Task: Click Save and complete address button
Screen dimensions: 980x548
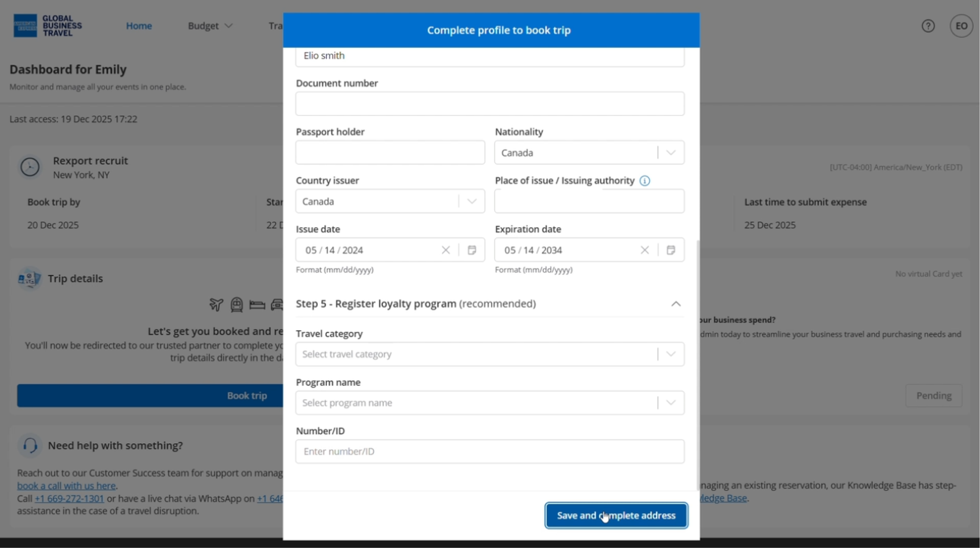Action: click(616, 515)
